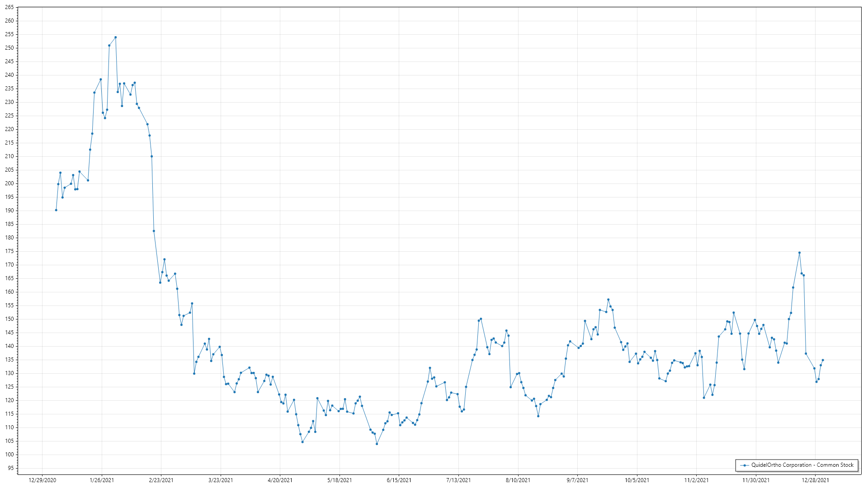The height and width of the screenshot is (488, 868).
Task: Click the December peak point near 175
Action: click(799, 253)
